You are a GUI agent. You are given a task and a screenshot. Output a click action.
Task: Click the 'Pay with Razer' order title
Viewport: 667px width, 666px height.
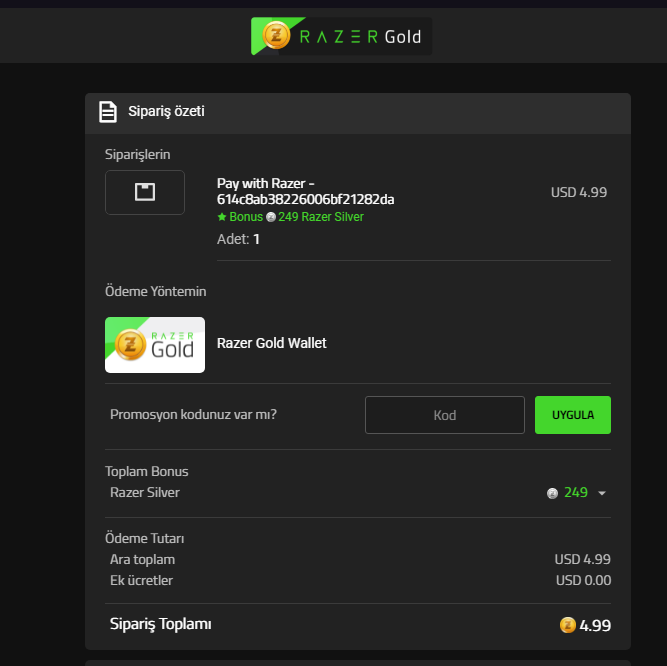[x=305, y=191]
